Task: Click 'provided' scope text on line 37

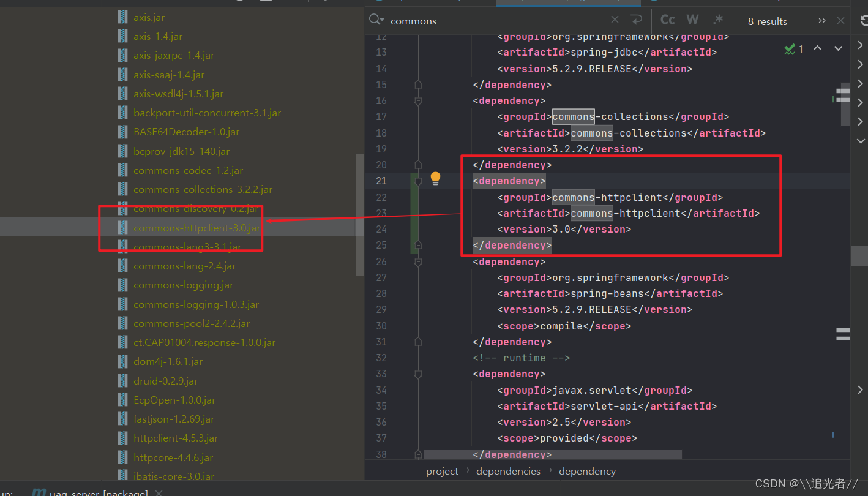Action: point(564,438)
